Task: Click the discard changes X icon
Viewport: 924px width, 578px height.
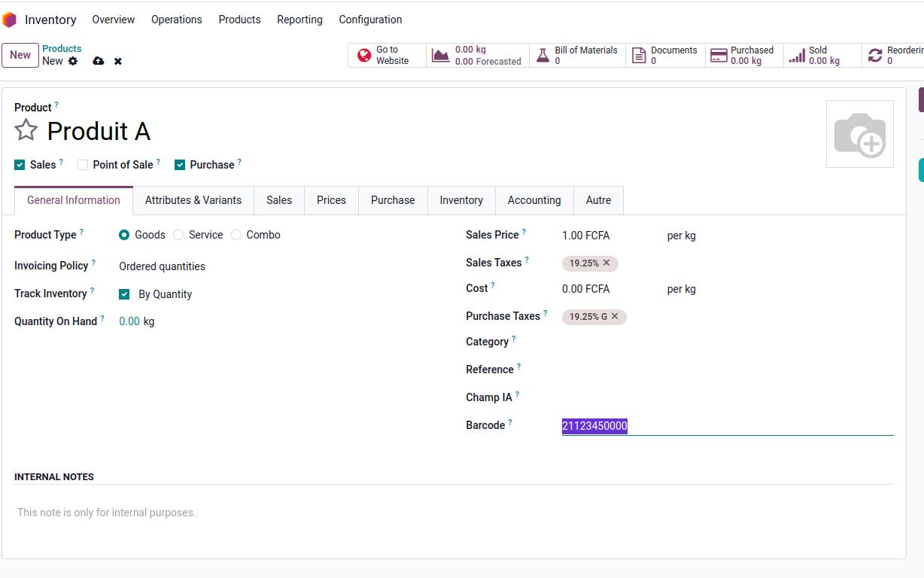Action: [118, 61]
